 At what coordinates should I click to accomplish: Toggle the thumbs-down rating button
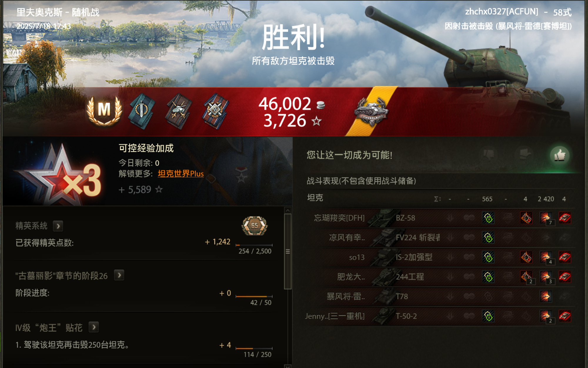488,155
